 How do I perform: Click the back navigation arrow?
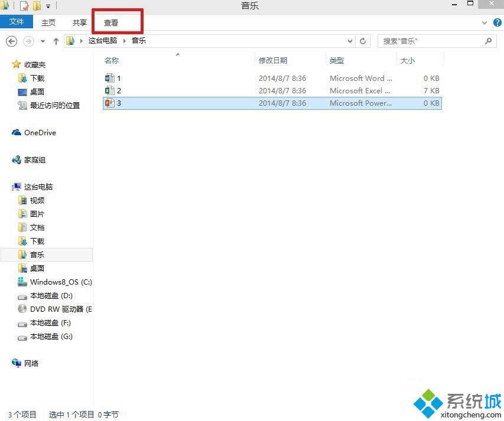(x=12, y=41)
